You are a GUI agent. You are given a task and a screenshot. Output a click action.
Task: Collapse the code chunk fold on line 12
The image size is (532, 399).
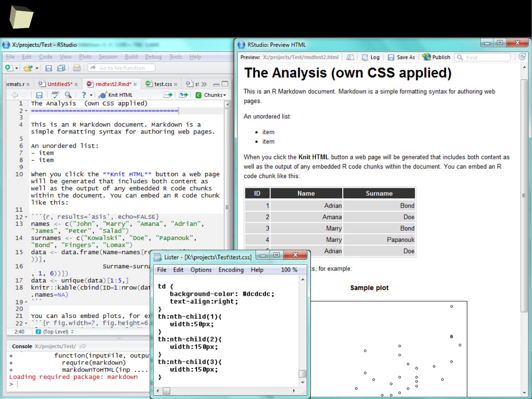pyautogui.click(x=26, y=217)
